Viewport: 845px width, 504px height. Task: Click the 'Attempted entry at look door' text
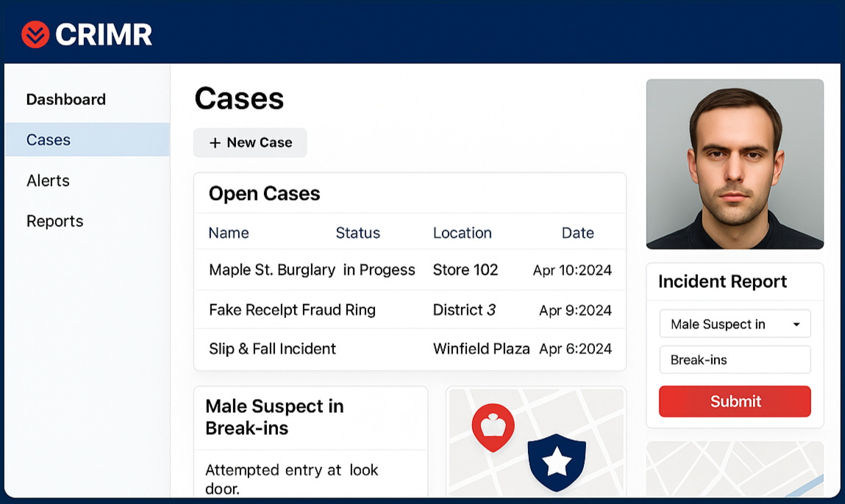point(291,479)
